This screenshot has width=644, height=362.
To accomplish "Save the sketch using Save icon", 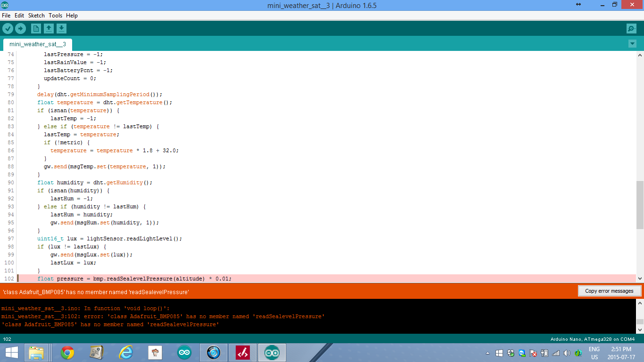I will point(61,29).
